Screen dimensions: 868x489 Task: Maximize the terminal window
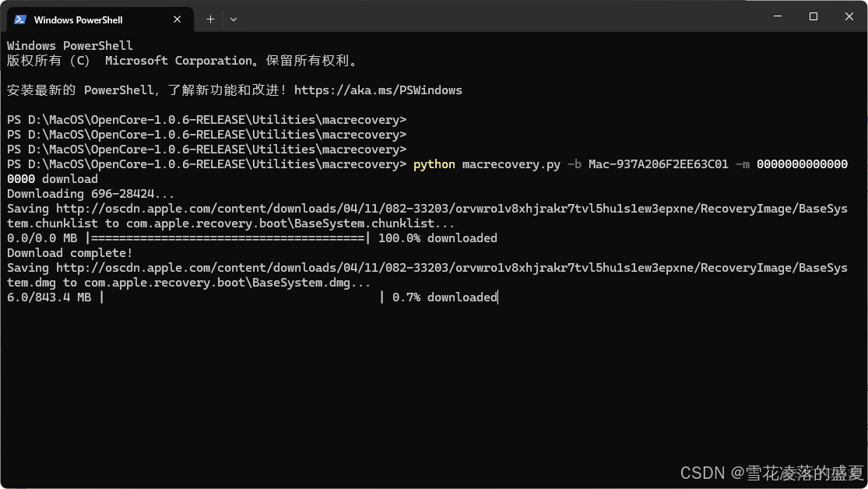point(814,16)
